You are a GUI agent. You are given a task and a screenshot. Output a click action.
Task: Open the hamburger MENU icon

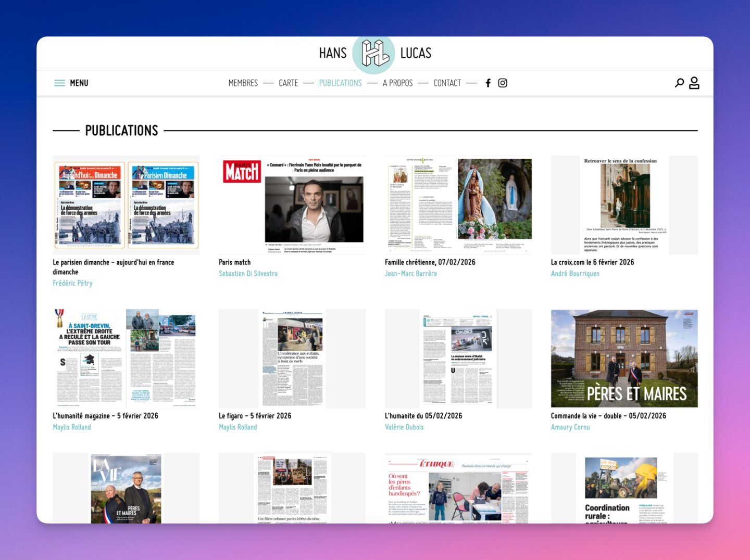pyautogui.click(x=60, y=83)
